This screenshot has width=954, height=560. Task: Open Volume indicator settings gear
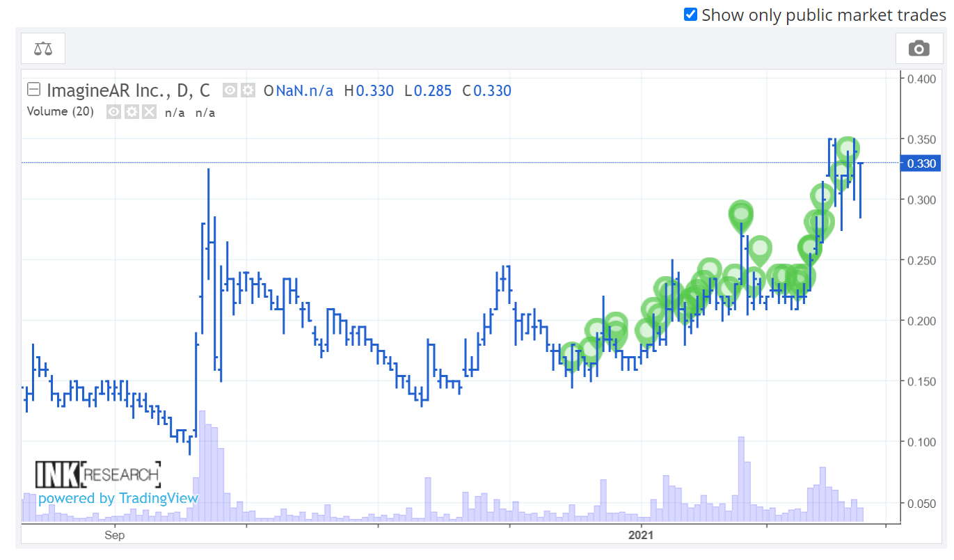tap(132, 112)
